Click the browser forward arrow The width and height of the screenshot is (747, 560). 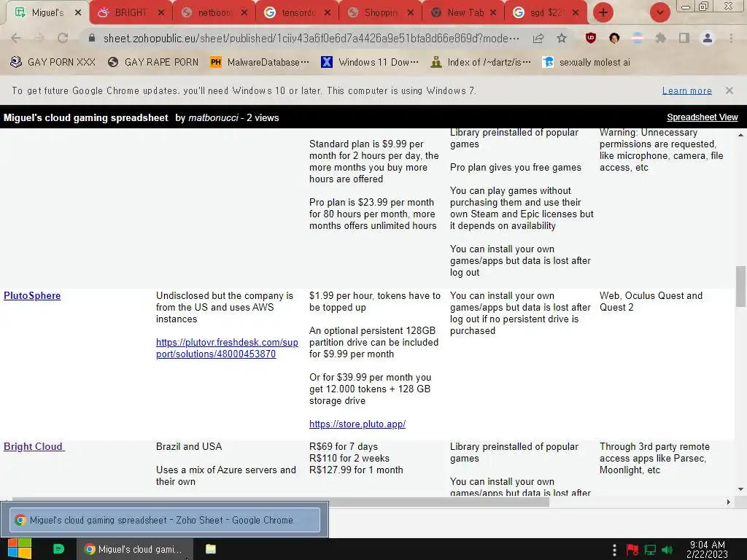click(39, 38)
